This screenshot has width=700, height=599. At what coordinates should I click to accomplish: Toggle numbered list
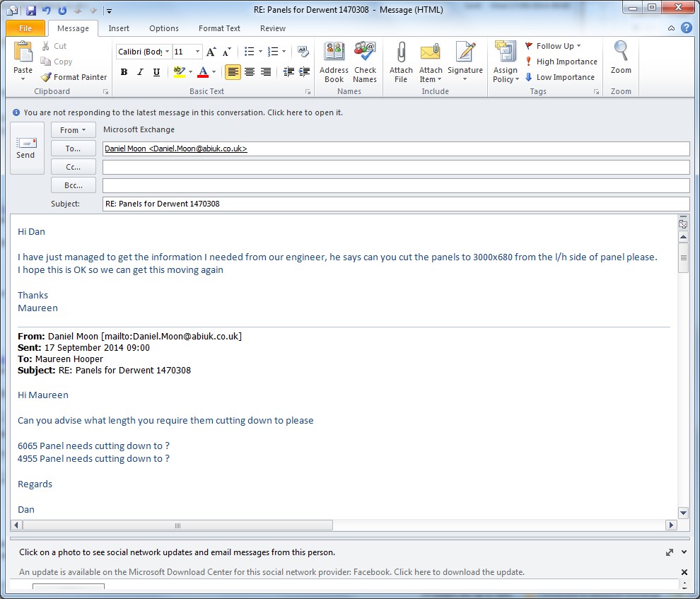273,52
